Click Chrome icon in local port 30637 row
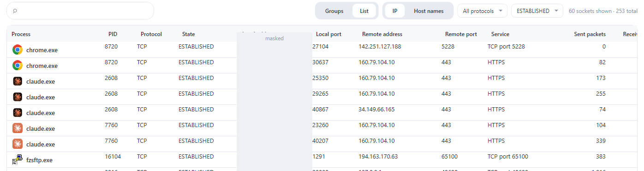The image size is (644, 171). (x=18, y=66)
